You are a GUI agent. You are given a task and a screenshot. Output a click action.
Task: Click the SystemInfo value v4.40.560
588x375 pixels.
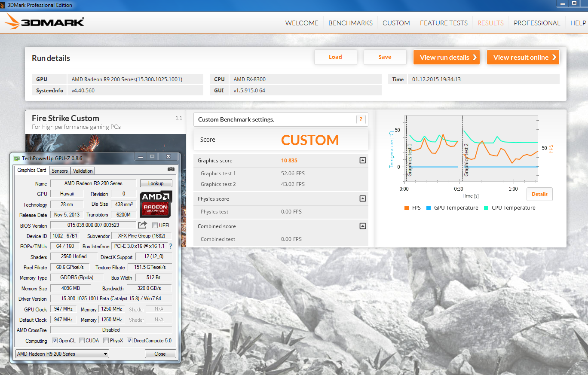pos(83,91)
